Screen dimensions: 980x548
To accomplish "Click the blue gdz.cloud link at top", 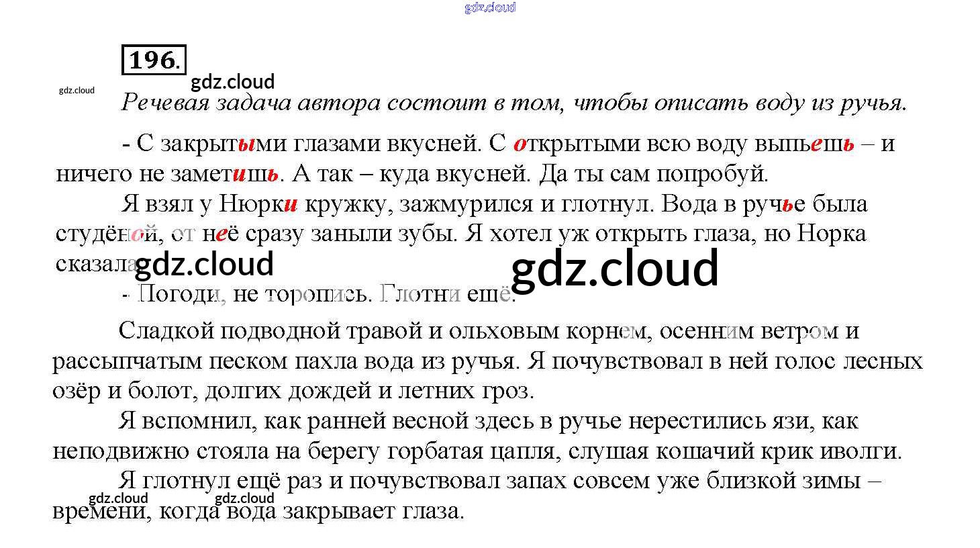I will coord(490,7).
